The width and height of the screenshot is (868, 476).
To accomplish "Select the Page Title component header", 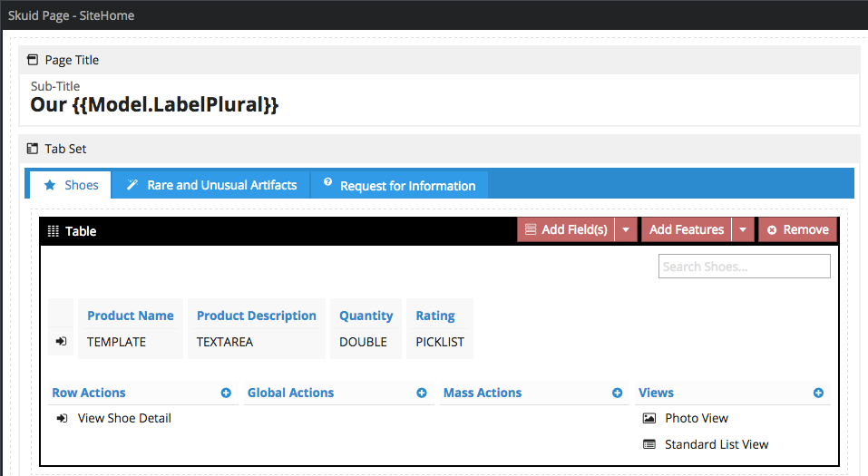I will click(72, 60).
